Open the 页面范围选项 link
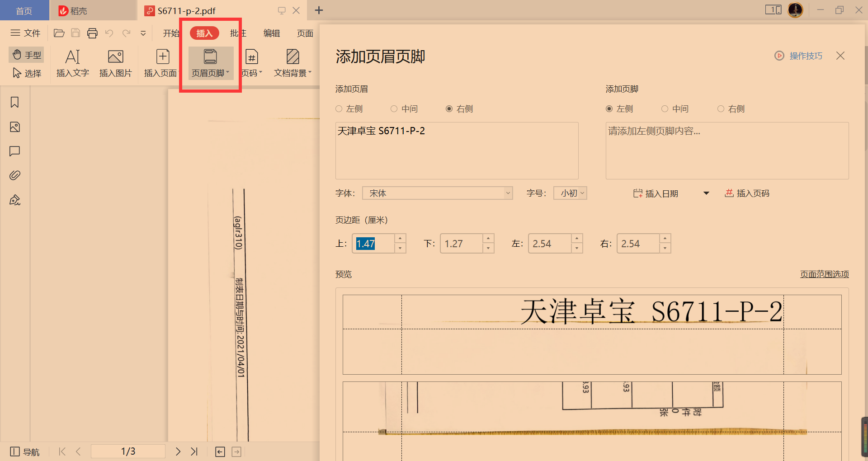This screenshot has height=461, width=868. pos(825,274)
